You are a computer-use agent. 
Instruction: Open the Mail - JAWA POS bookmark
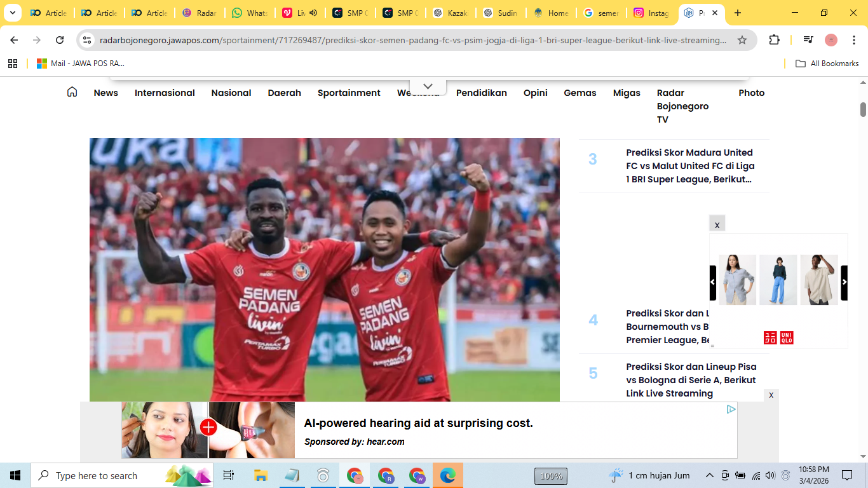(x=80, y=64)
